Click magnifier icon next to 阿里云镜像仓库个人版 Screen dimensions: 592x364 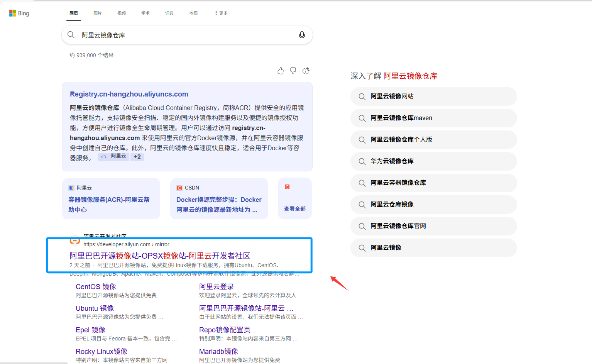[x=362, y=140]
